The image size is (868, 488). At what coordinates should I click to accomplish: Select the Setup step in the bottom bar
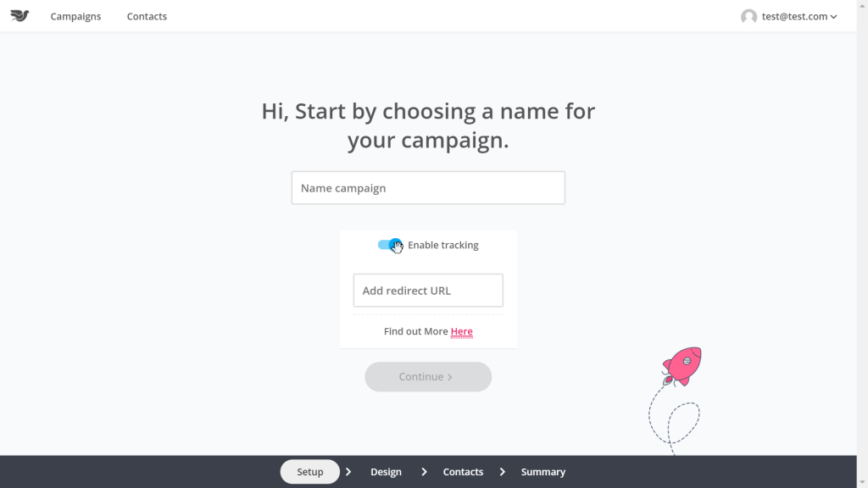tap(310, 472)
